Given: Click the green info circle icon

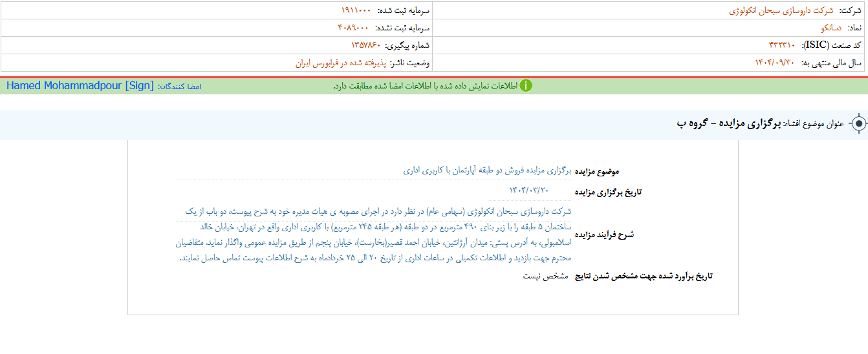Looking at the screenshot, I should [x=526, y=86].
